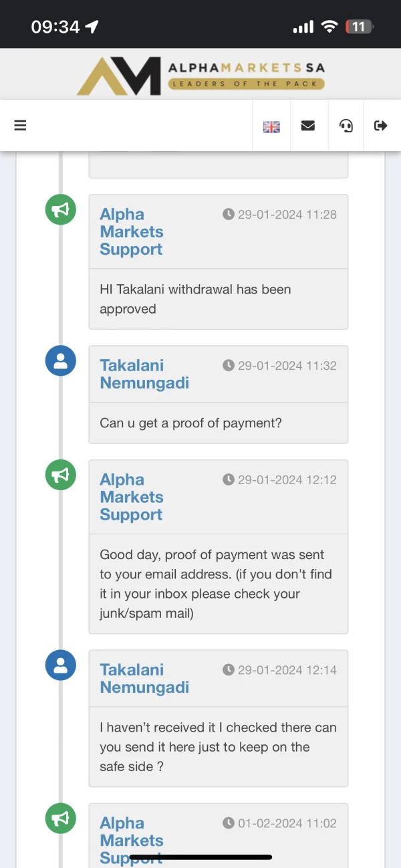Tap Takalani Nemungadi name on 11:32 message
Image resolution: width=401 pixels, height=868 pixels.
click(144, 374)
